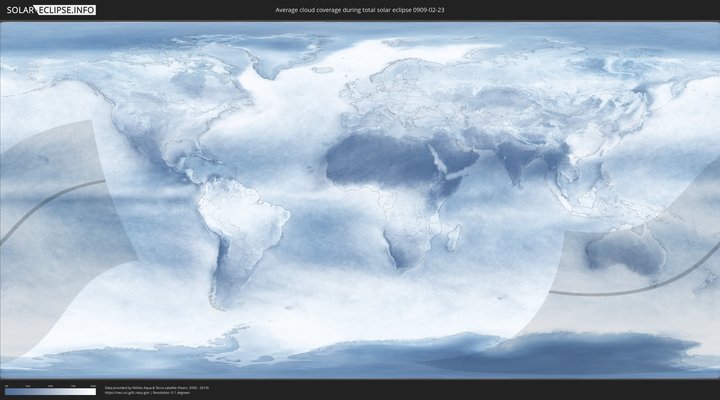Screen dimensions: 720x400
Task: Click the world cloud coverage map image
Action: pos(360,200)
